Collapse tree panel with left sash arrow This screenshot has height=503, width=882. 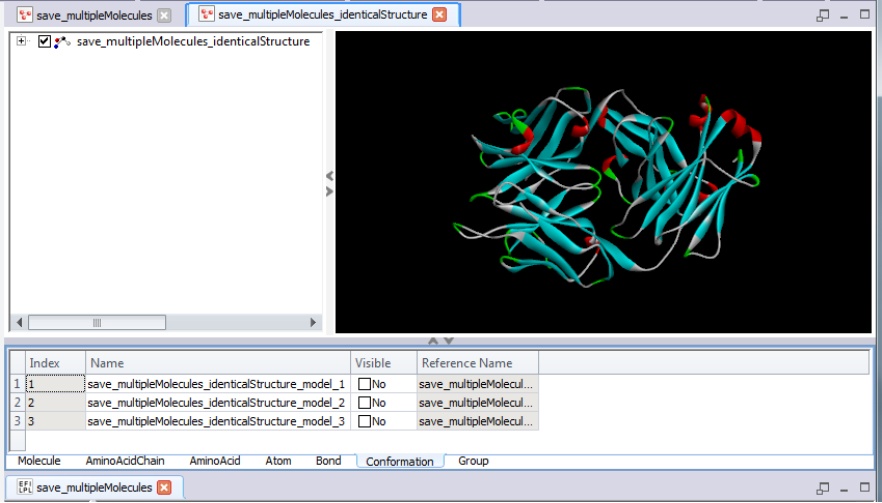point(330,176)
